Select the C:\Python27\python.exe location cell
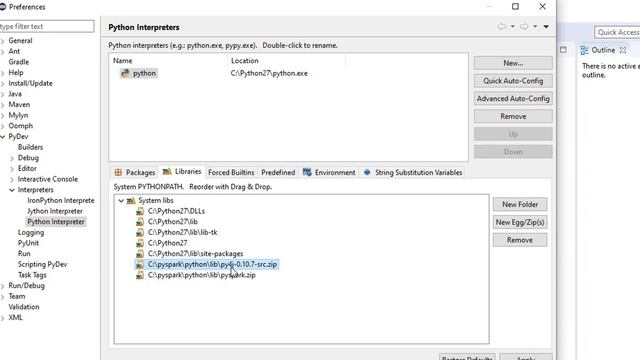This screenshot has width=640, height=360. coord(269,73)
